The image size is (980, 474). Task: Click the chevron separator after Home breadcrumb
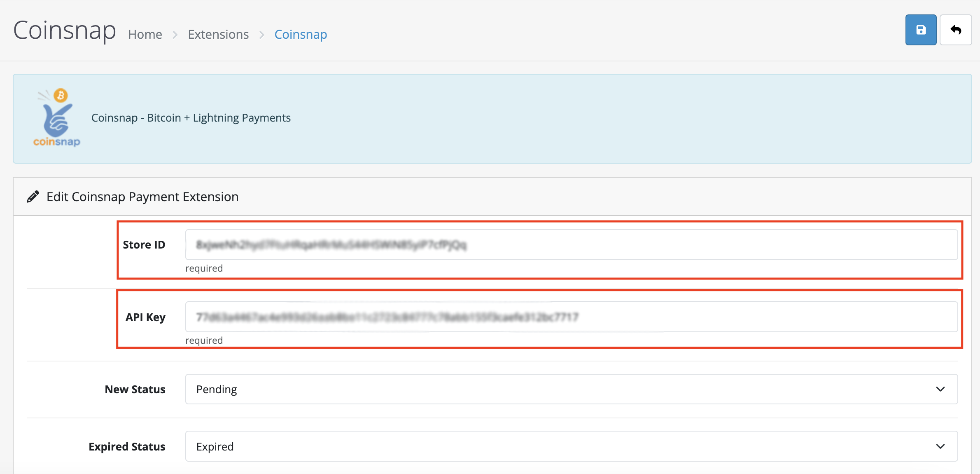[x=175, y=35]
